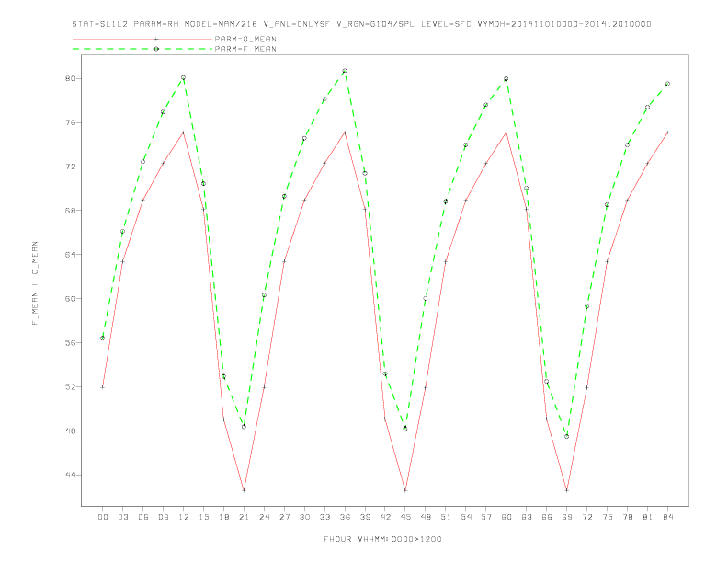Image resolution: width=728 pixels, height=563 pixels.
Task: Click the red O_MEAN peak marker at hour 12
Action: pyautogui.click(x=184, y=132)
